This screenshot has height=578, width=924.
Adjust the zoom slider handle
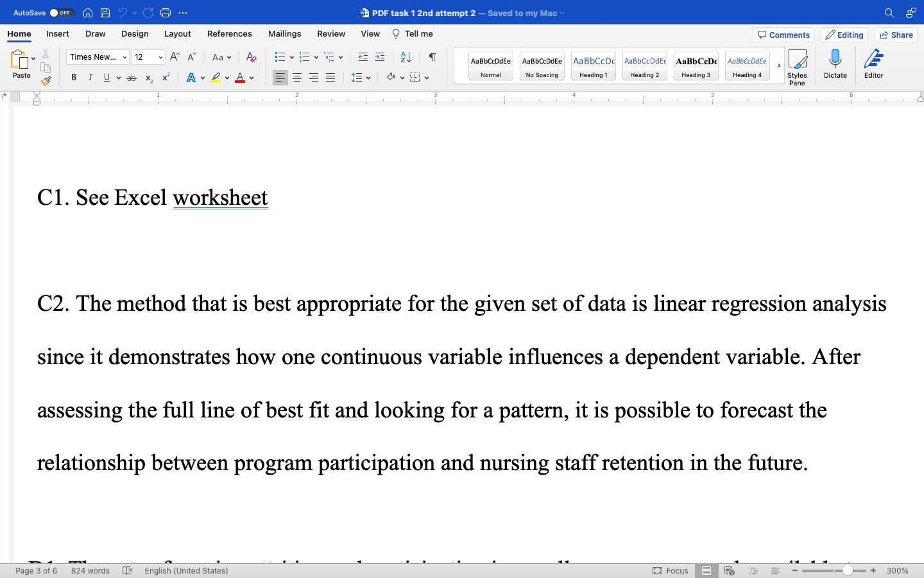[848, 570]
